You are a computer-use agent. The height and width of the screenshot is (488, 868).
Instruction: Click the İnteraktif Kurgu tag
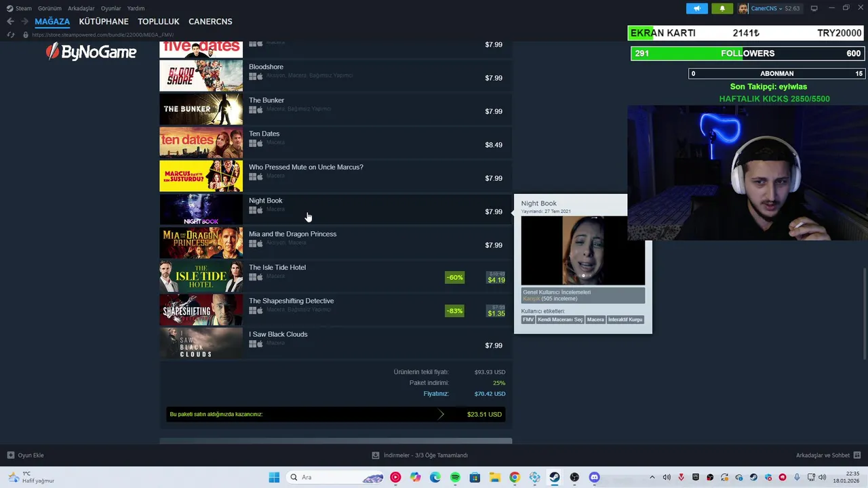(x=625, y=320)
